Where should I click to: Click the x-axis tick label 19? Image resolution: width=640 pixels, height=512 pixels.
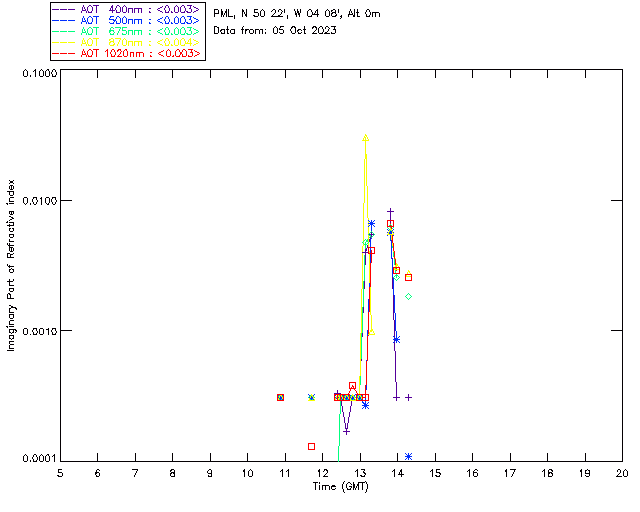(585, 474)
